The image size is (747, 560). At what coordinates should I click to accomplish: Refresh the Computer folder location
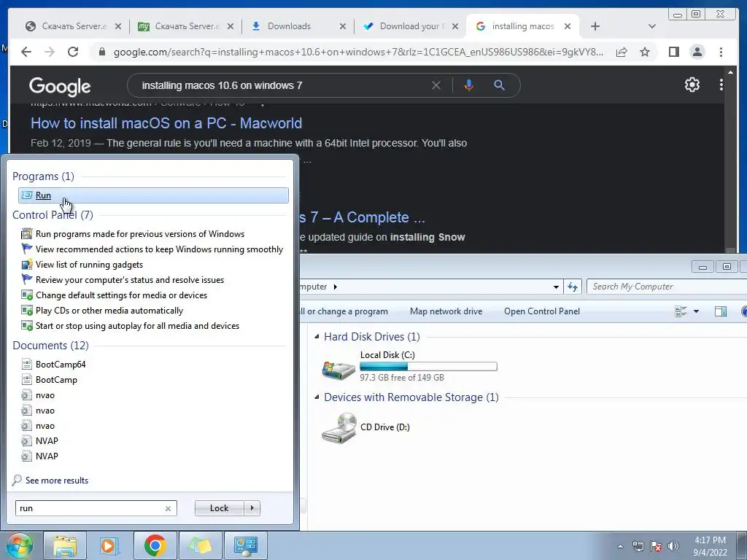click(x=572, y=287)
